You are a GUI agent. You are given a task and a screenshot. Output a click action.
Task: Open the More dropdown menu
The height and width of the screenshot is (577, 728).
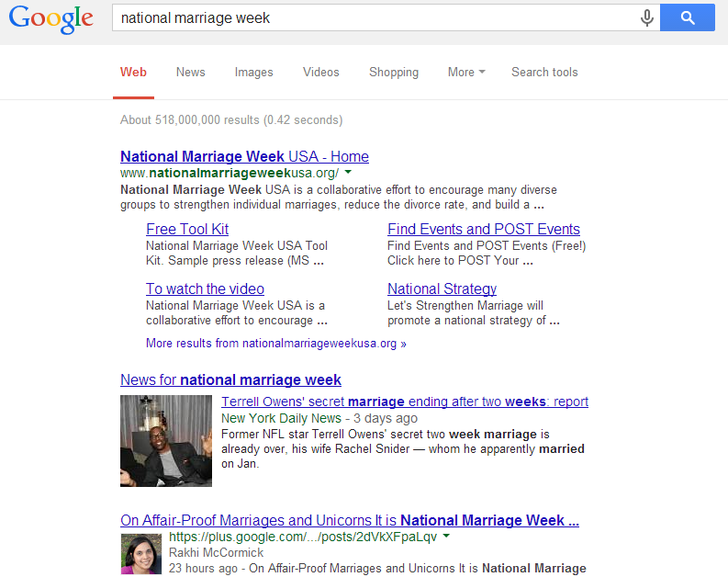tap(466, 73)
